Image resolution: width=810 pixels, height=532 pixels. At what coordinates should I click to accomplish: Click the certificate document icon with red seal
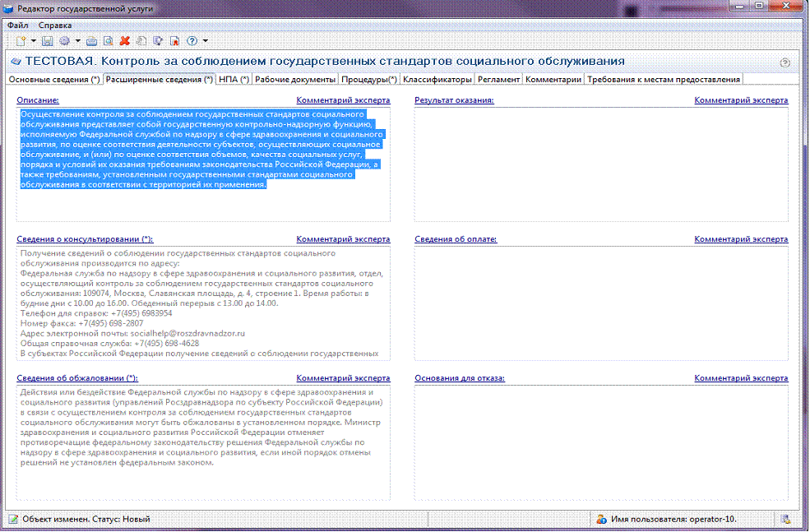click(x=174, y=41)
